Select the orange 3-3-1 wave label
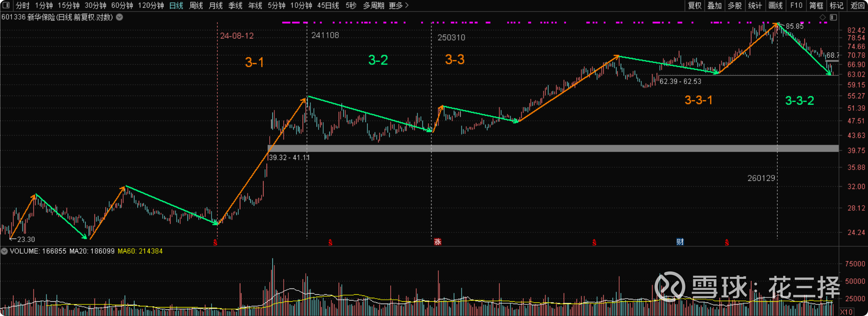This screenshot has width=868, height=316. click(698, 100)
